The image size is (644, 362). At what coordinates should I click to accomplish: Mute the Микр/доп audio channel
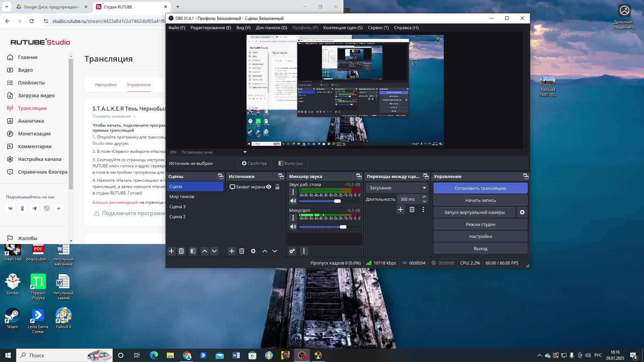[x=293, y=227]
